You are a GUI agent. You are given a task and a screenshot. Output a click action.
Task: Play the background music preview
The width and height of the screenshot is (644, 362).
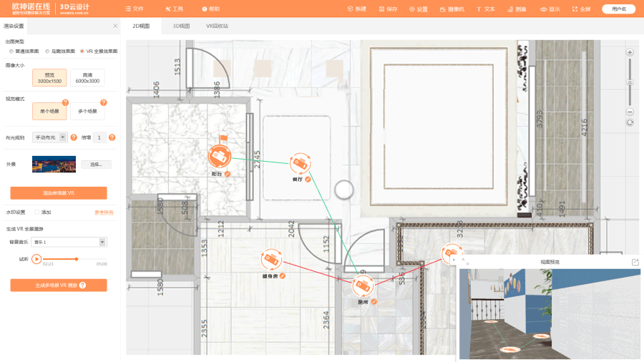[x=36, y=259]
